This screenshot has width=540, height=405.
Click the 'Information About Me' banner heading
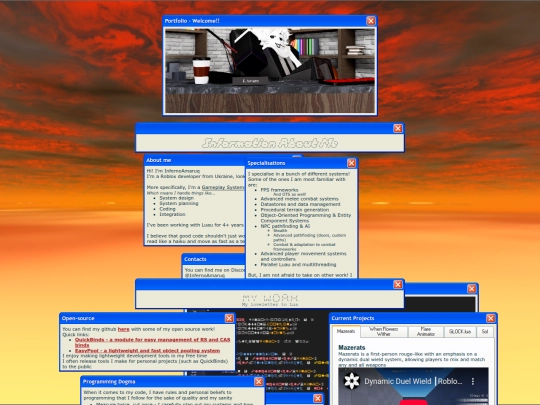(270, 143)
